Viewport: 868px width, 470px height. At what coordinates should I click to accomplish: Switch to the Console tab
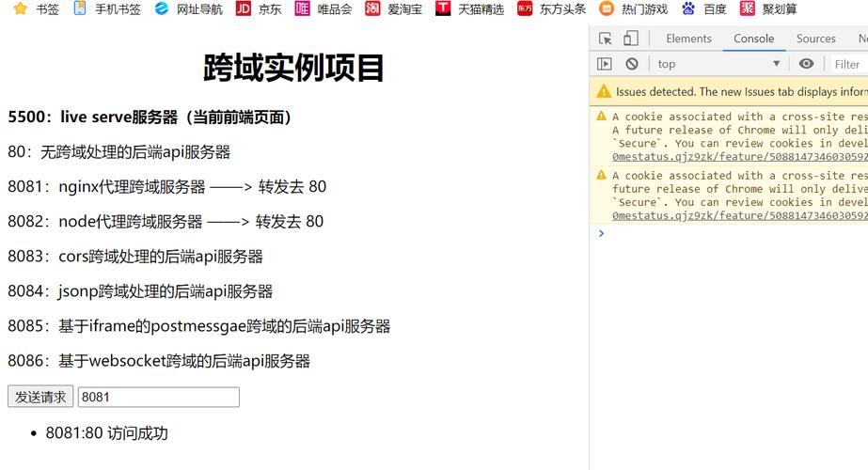pyautogui.click(x=753, y=39)
